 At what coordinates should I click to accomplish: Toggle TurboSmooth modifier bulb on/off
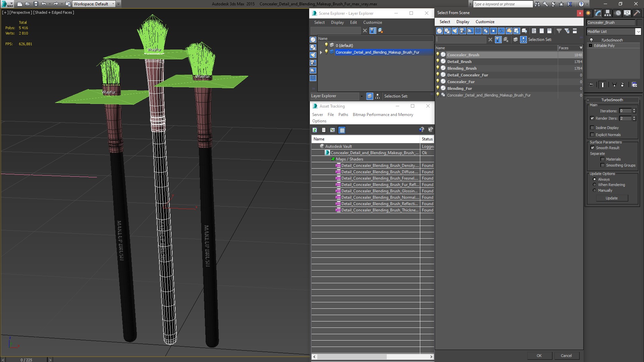[591, 40]
